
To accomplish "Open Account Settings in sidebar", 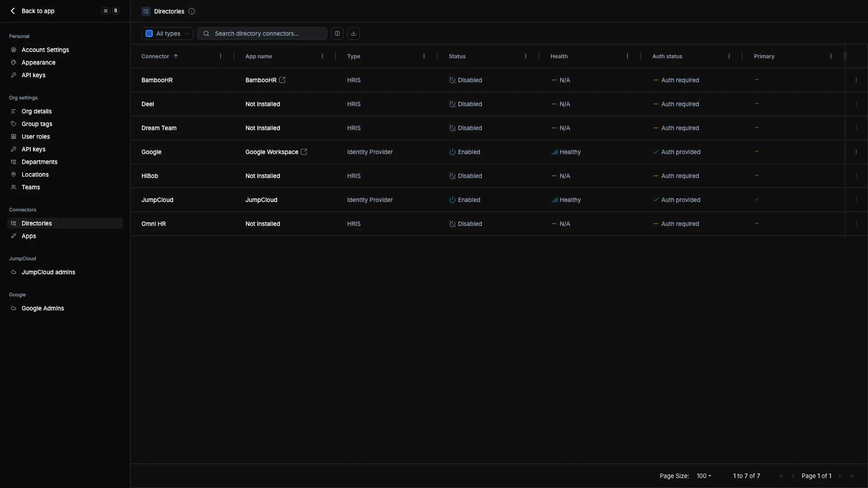I will [65, 50].
